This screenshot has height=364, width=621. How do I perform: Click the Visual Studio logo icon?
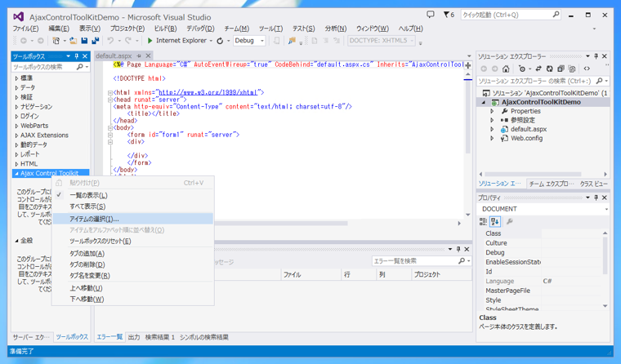point(18,16)
